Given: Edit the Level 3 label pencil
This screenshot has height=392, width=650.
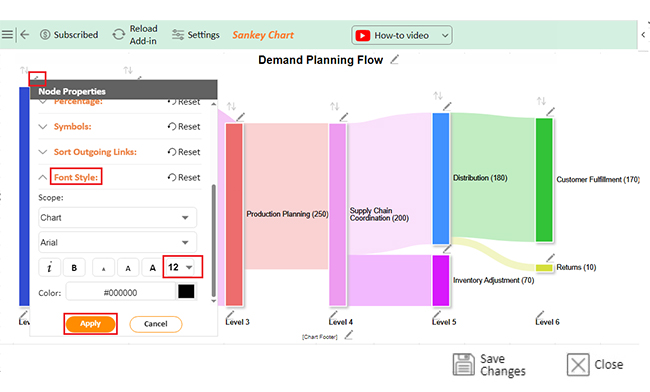Looking at the screenshot, I should 230,314.
